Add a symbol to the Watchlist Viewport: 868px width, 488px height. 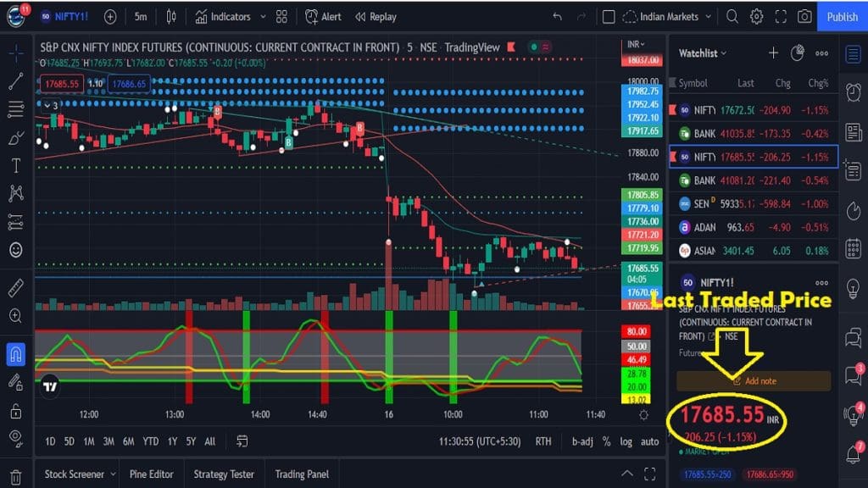coord(773,53)
